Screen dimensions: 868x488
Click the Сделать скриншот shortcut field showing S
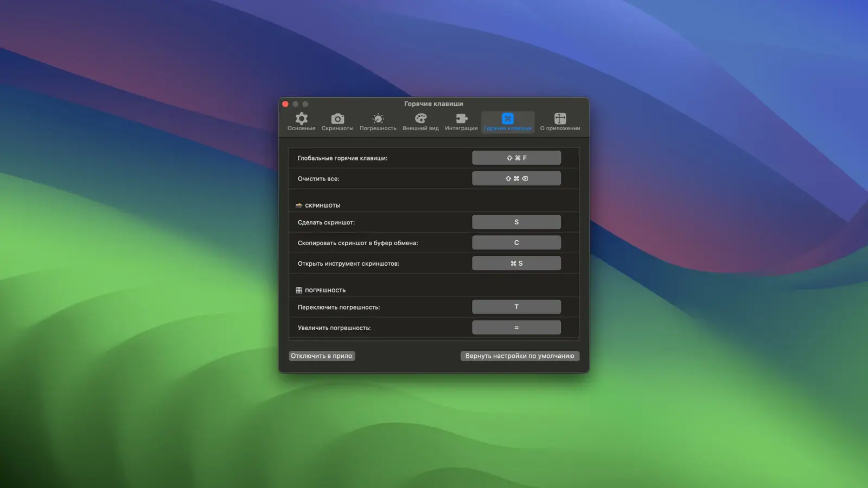click(516, 222)
